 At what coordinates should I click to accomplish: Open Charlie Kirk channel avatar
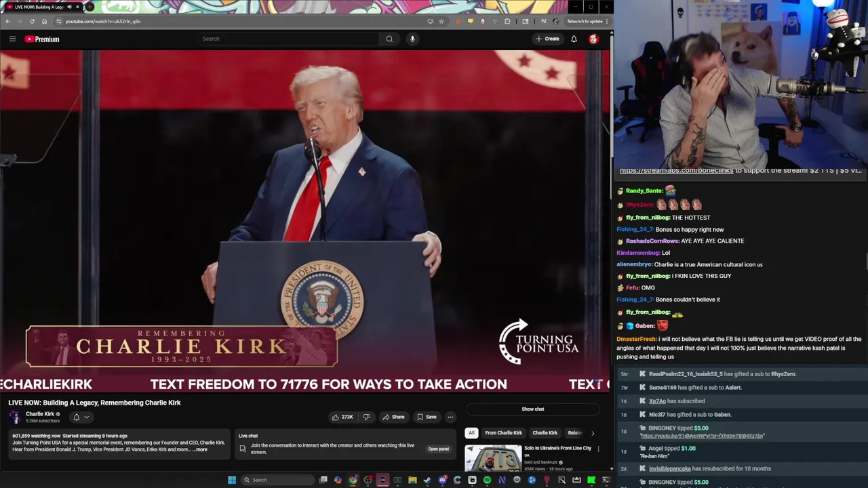tap(15, 417)
